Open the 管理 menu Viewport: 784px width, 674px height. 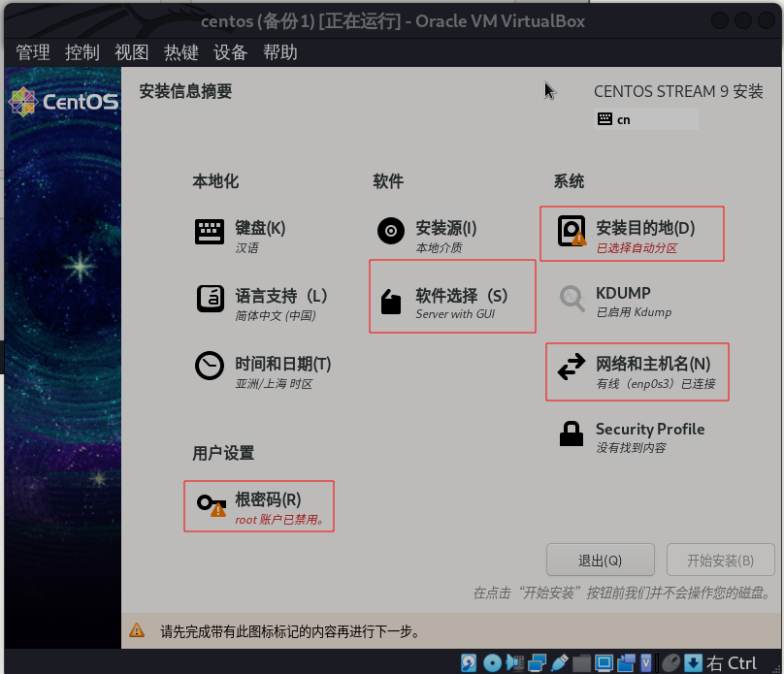pos(33,52)
